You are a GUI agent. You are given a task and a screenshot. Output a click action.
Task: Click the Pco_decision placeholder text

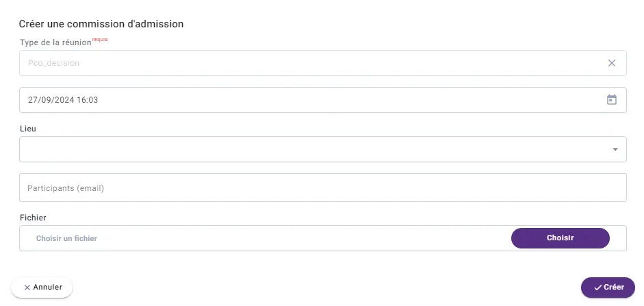[53, 63]
